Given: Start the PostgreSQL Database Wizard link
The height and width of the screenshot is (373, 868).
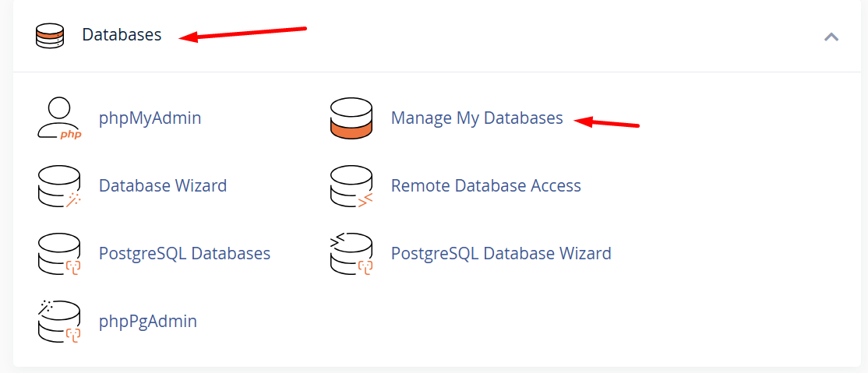Looking at the screenshot, I should click(501, 254).
